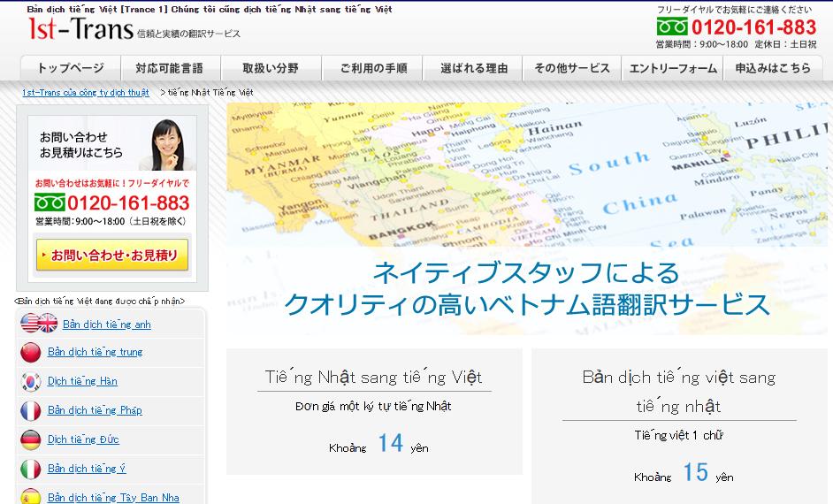Click the クオリティの高いベトナム語翻訳サービス banner line
Viewport: 833px width, 504px height.
point(526,305)
